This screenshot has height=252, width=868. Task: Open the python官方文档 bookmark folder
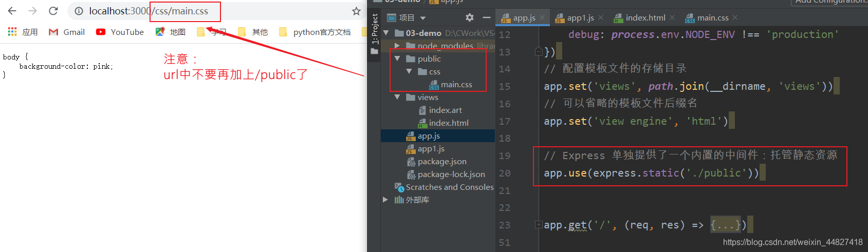click(x=315, y=32)
